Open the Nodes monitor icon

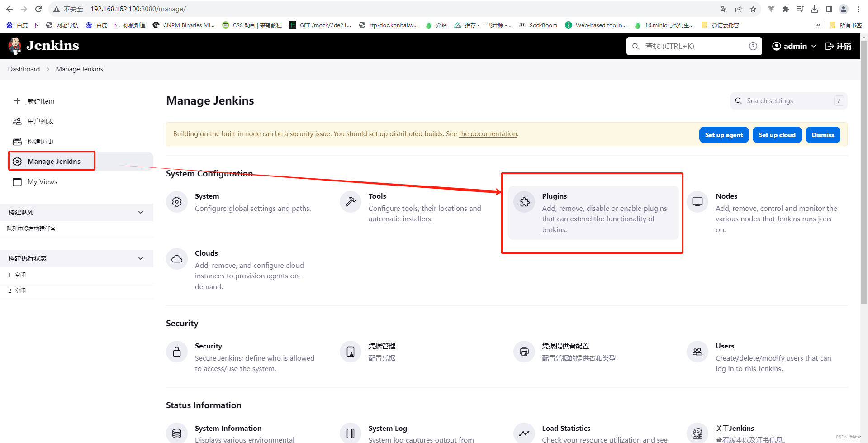[697, 202]
